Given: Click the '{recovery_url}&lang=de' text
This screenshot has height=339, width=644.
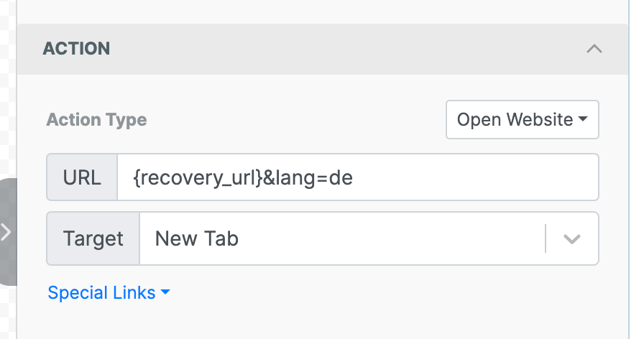Looking at the screenshot, I should click(243, 177).
